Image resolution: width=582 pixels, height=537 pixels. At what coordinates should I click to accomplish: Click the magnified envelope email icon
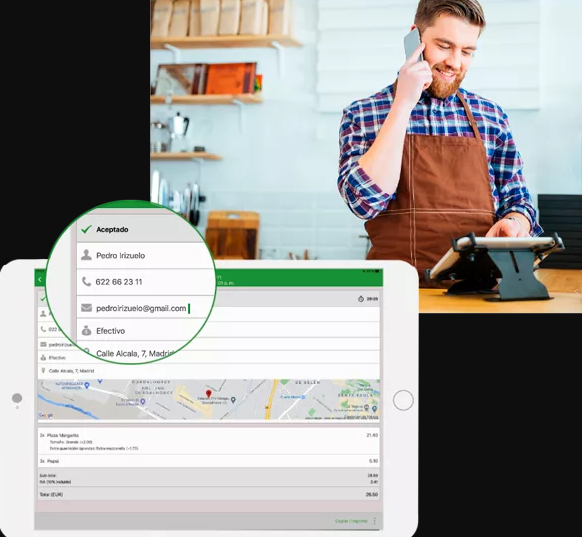[86, 308]
